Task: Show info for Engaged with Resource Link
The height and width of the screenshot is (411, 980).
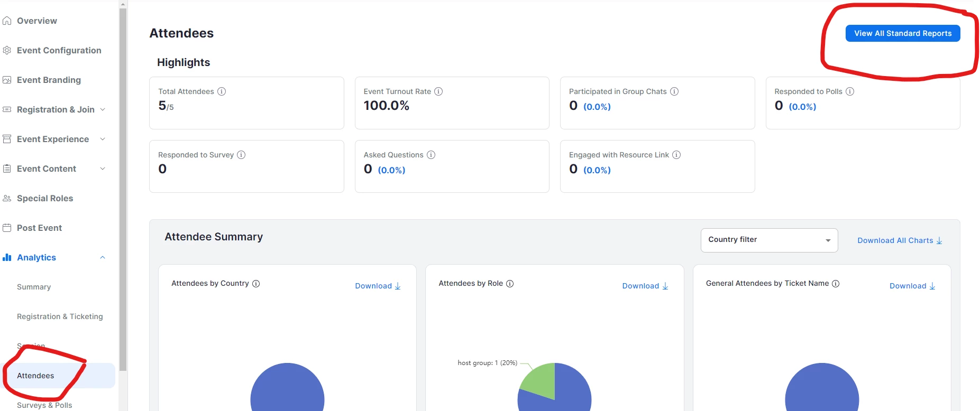Action: coord(676,155)
